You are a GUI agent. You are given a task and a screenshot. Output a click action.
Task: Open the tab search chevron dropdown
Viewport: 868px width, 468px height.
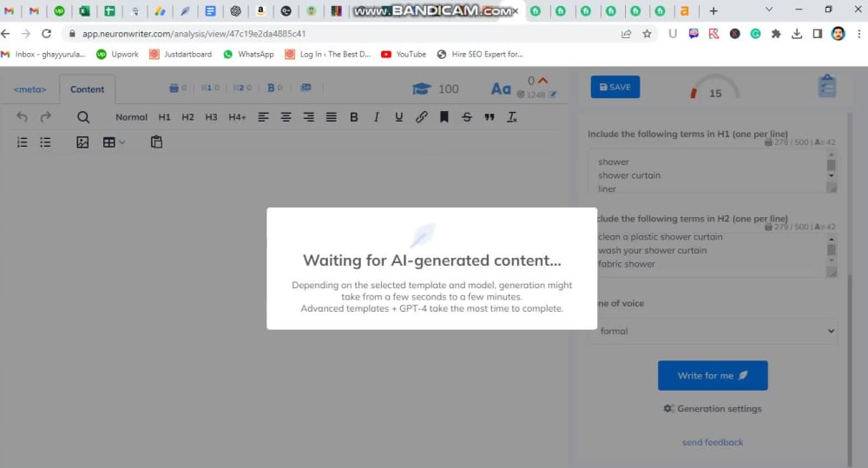(769, 10)
